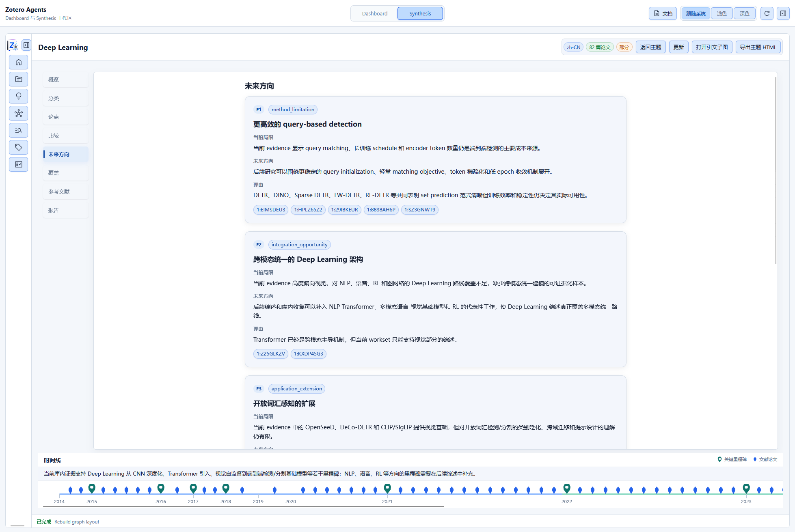Click the Rebuild graph layout status
Screen dimensions: 795x532
tap(77, 522)
